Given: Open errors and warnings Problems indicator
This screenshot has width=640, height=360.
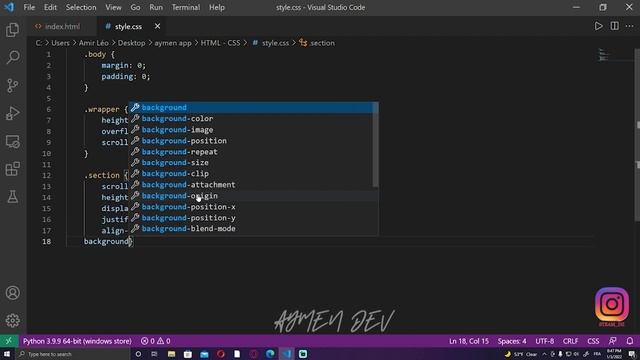Looking at the screenshot, I should point(156,341).
